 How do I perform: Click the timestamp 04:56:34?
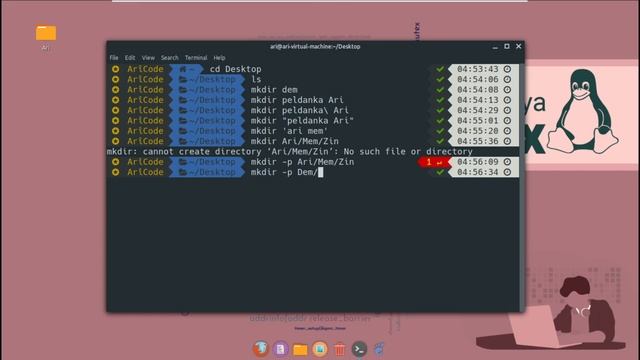[478, 172]
